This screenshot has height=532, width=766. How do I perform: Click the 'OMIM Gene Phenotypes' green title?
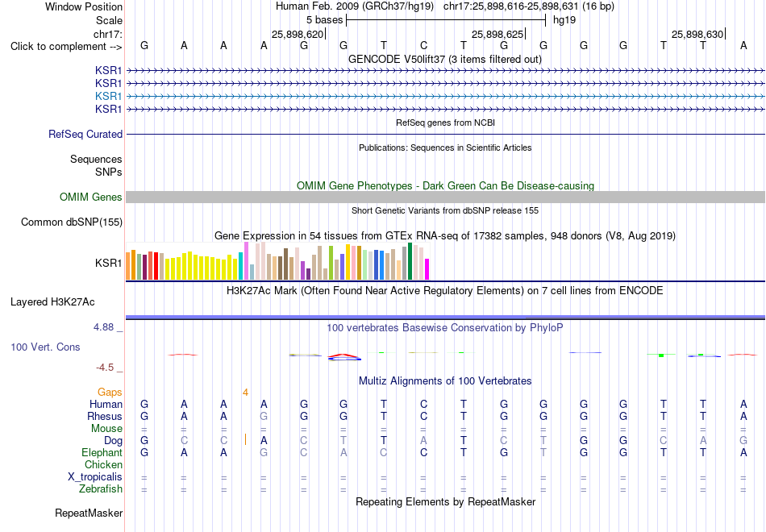click(x=445, y=185)
